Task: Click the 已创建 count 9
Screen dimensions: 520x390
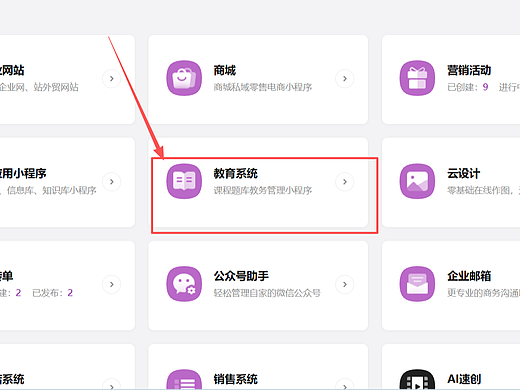Action: [x=485, y=87]
